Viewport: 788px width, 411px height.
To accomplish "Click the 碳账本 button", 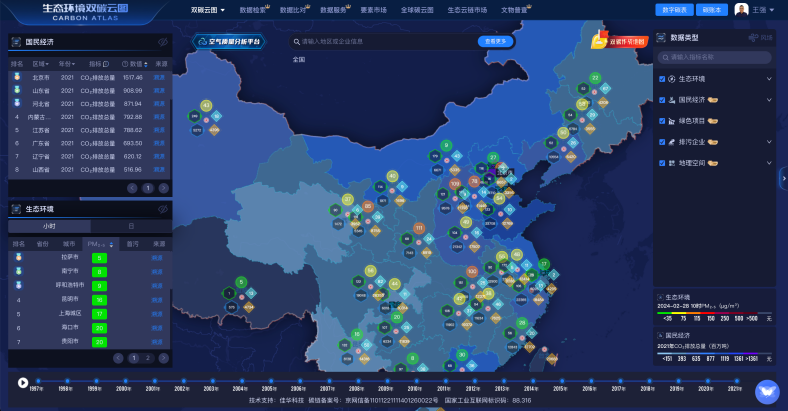I will (712, 10).
